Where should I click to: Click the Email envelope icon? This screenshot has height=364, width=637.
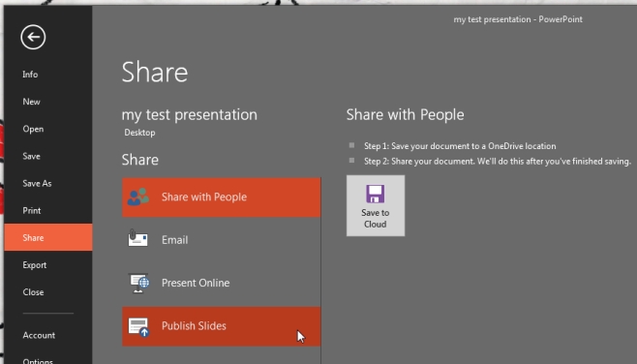point(137,238)
